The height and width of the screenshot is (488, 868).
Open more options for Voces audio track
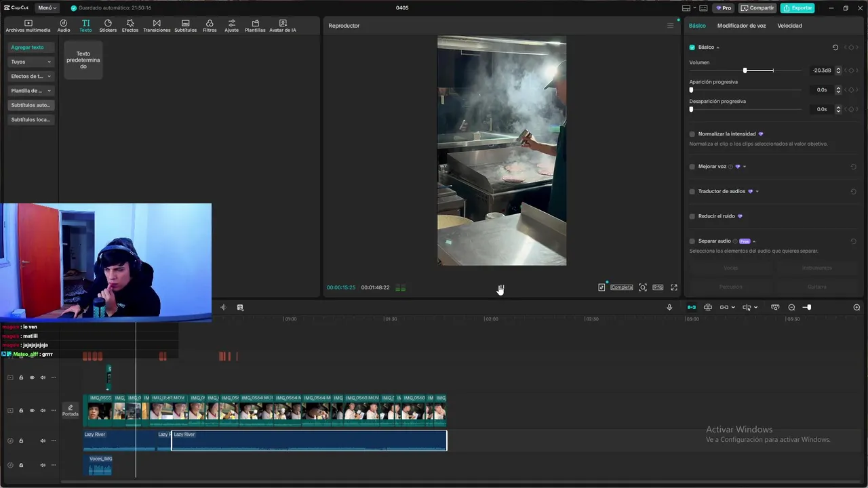coord(54,465)
